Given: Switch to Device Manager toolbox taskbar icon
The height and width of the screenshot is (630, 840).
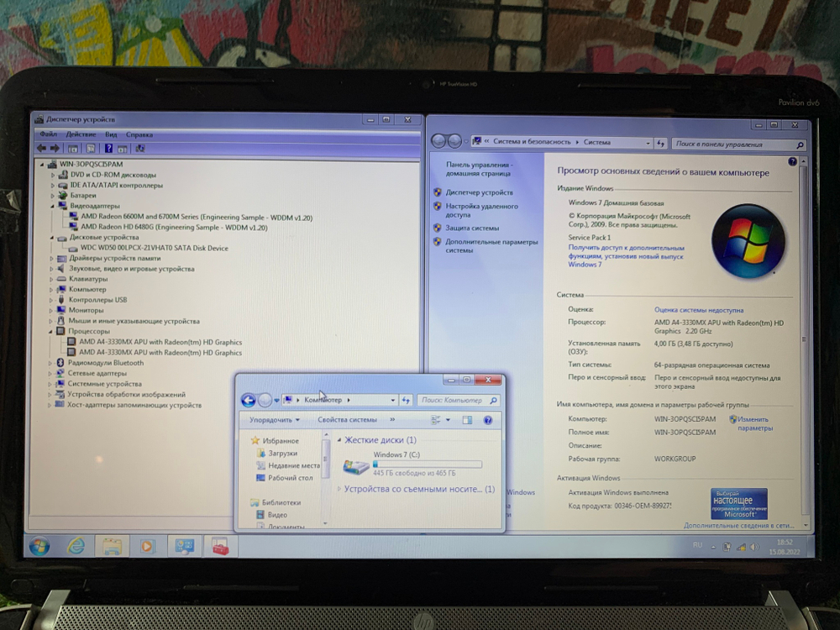Looking at the screenshot, I should (x=219, y=547).
